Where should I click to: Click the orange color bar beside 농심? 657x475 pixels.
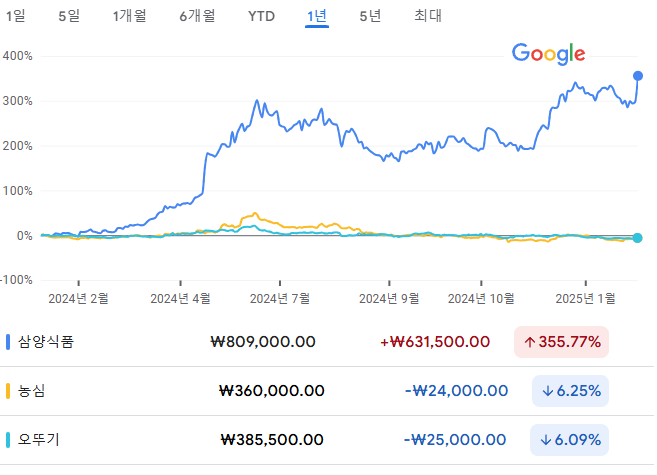point(8,391)
